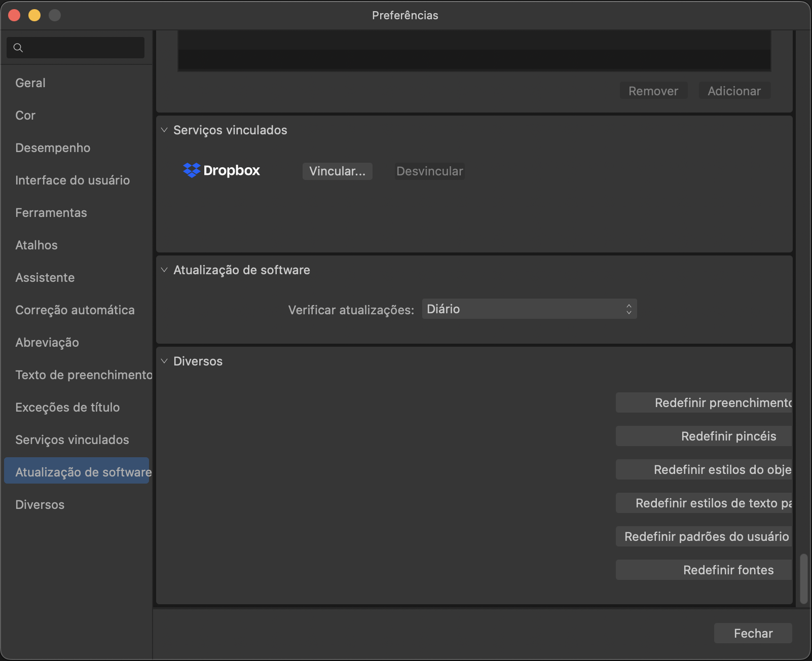Open the Atalhos preferences page
812x661 pixels.
tap(36, 245)
